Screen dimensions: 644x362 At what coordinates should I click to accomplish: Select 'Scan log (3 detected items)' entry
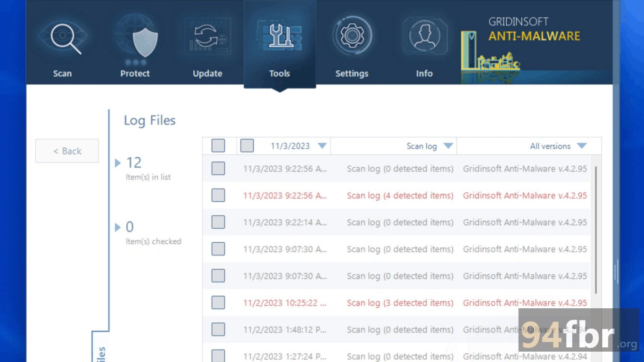(x=400, y=303)
